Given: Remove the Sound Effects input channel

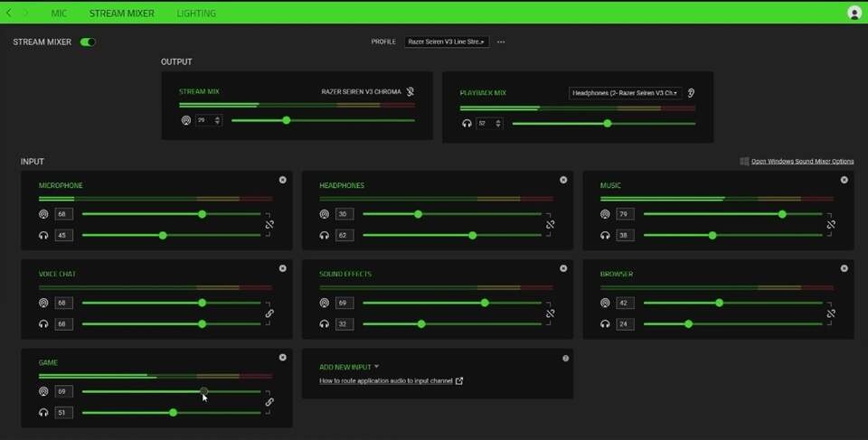Looking at the screenshot, I should [563, 268].
